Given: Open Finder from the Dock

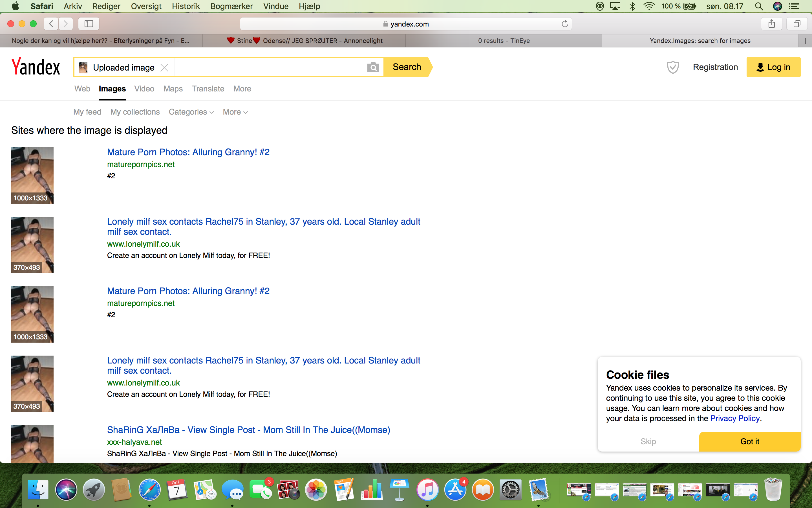Looking at the screenshot, I should click(38, 490).
